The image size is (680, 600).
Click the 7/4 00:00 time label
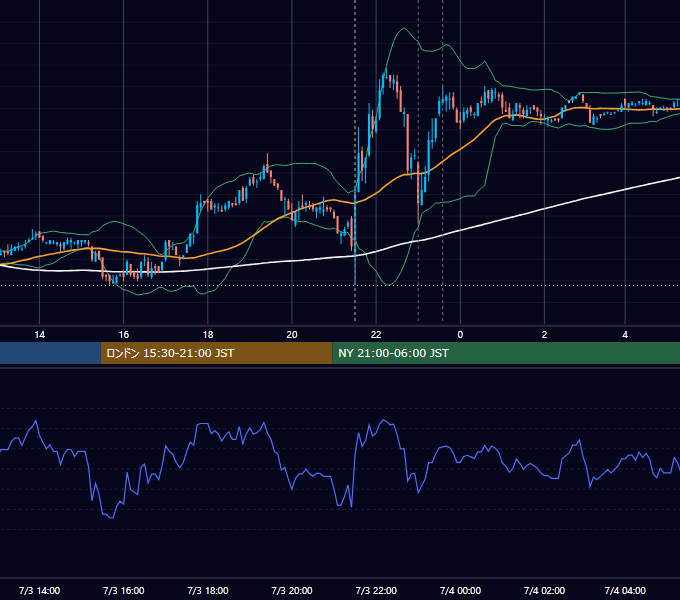[460, 590]
